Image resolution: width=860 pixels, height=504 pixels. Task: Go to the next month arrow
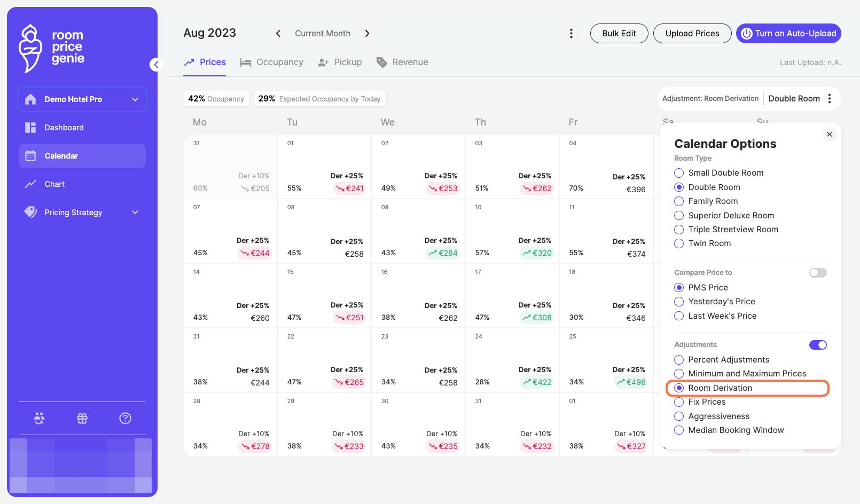(367, 33)
